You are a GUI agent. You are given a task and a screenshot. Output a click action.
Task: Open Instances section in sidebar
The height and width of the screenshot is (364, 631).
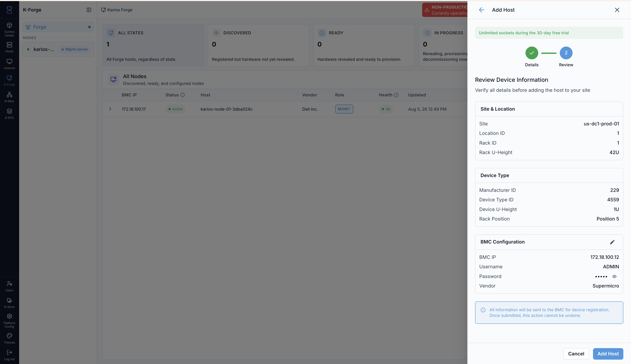(x=9, y=64)
